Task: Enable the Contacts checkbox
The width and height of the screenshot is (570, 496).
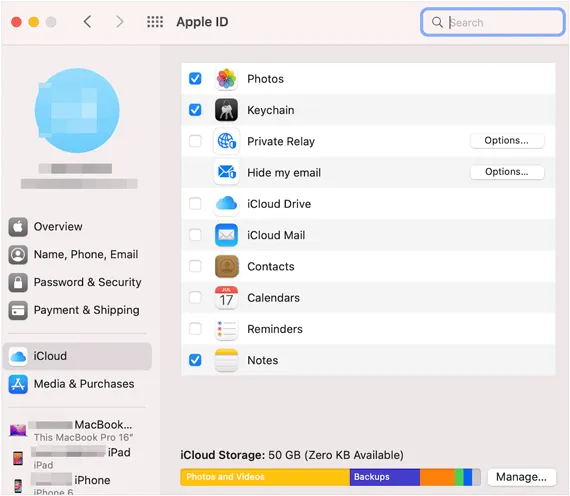Action: [x=195, y=266]
